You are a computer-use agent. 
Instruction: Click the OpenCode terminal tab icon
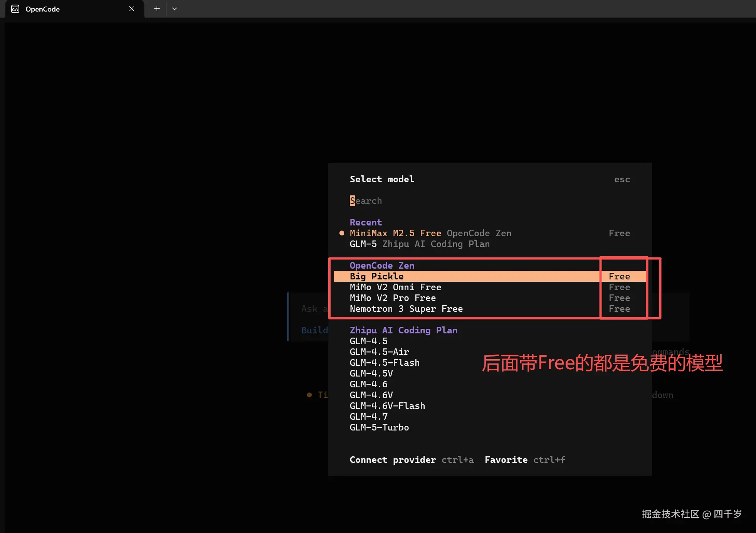pos(15,9)
